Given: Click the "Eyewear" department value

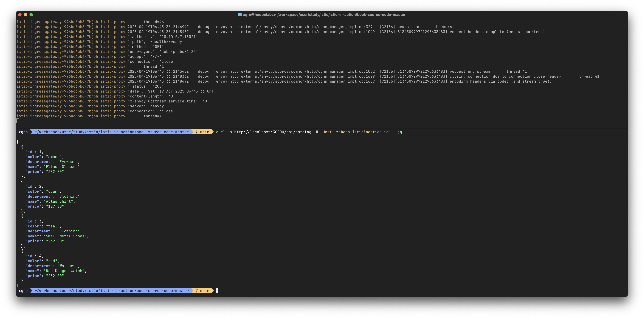Looking at the screenshot, I should (67, 162).
